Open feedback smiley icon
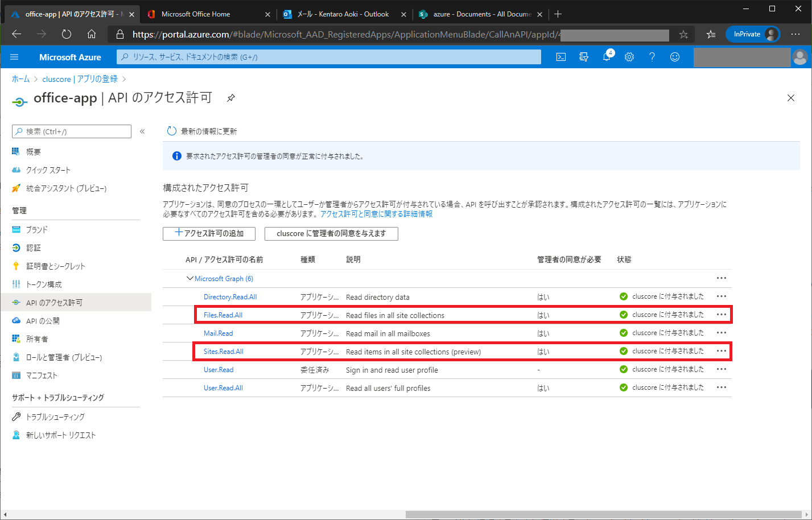812x520 pixels. point(675,57)
